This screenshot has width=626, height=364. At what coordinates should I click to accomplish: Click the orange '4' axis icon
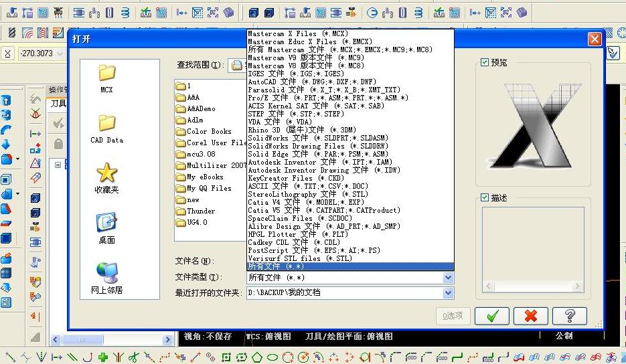[x=35, y=316]
